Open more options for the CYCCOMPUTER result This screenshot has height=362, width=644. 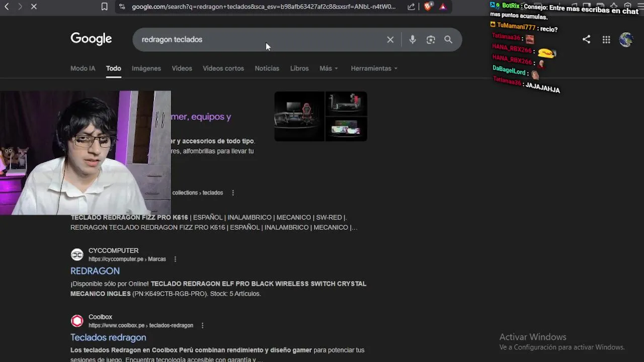[x=175, y=259]
